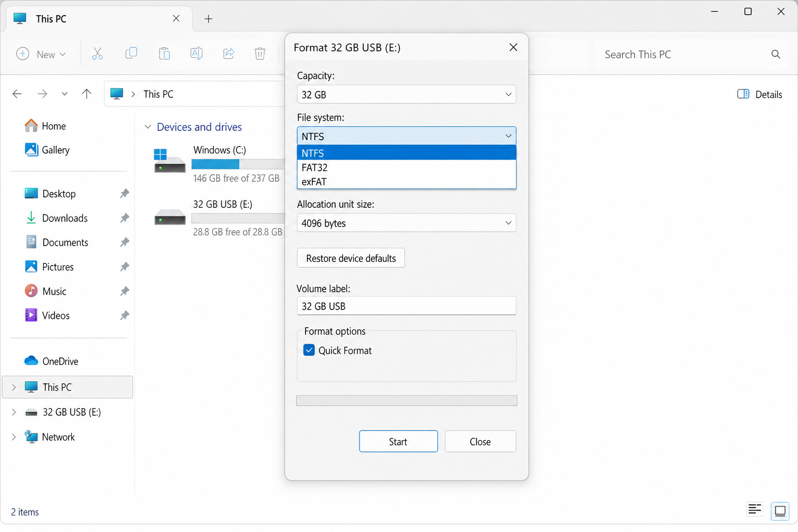Unpin Desktop using its pin icon

pyautogui.click(x=125, y=194)
